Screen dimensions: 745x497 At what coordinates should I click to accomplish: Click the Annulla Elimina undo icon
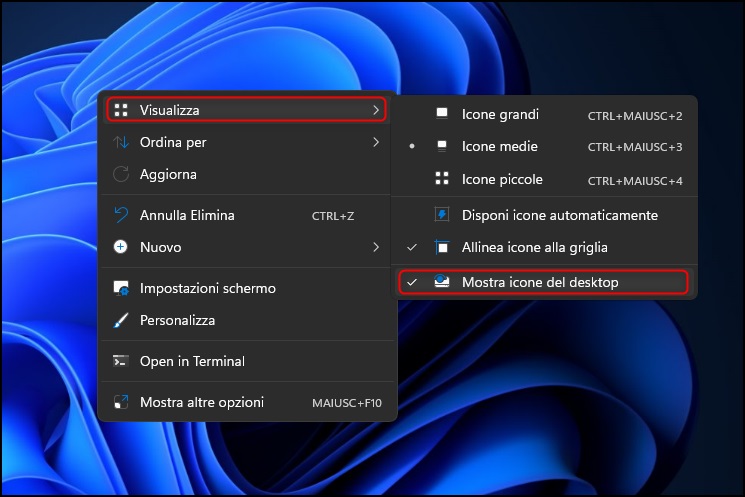coord(121,215)
